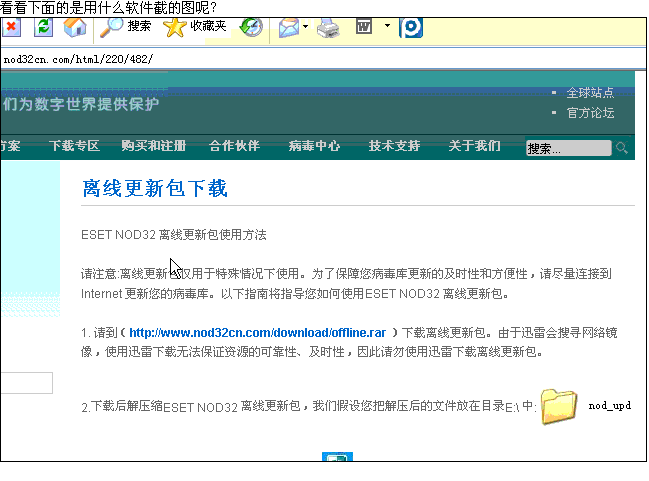Click the Print printer icon
This screenshot has width=649, height=481.
pos(328,28)
